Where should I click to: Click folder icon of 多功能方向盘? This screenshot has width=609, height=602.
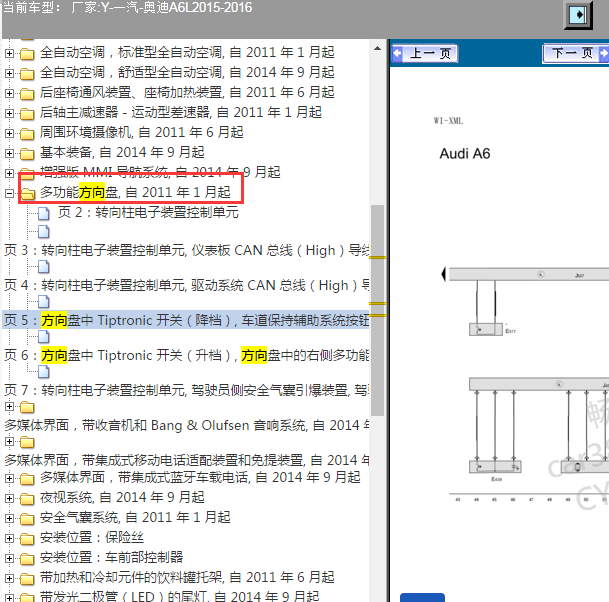point(28,193)
